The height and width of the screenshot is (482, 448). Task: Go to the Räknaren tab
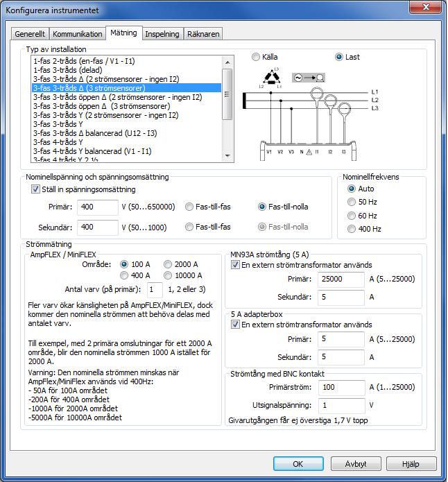pyautogui.click(x=203, y=34)
